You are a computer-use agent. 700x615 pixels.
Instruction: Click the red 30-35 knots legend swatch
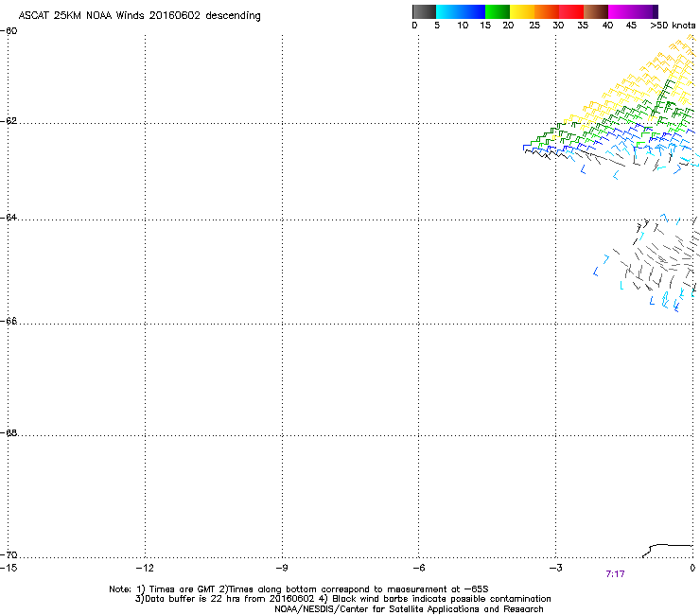point(571,11)
